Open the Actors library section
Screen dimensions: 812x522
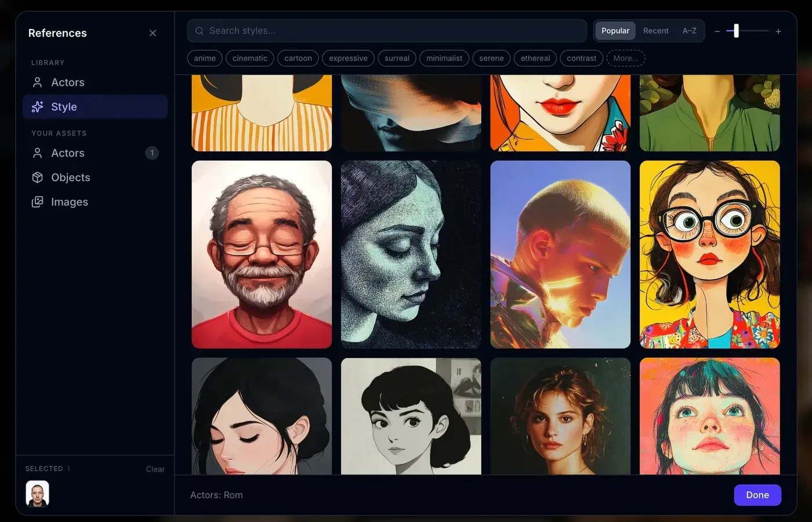[68, 82]
